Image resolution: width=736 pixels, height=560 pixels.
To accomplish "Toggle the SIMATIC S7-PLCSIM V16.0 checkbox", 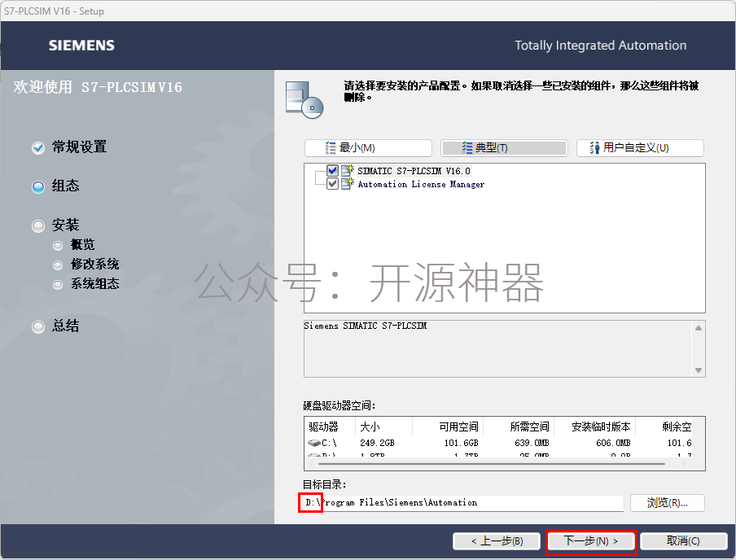I will coord(332,170).
